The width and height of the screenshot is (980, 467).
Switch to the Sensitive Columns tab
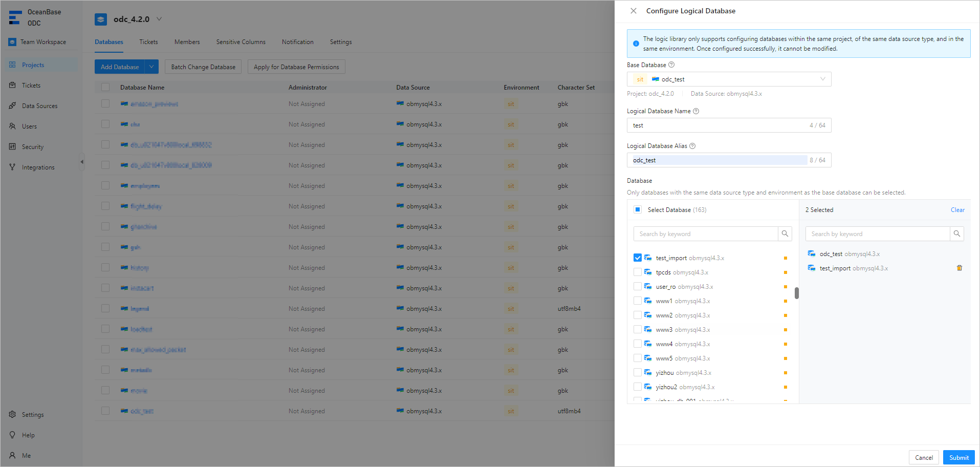241,42
